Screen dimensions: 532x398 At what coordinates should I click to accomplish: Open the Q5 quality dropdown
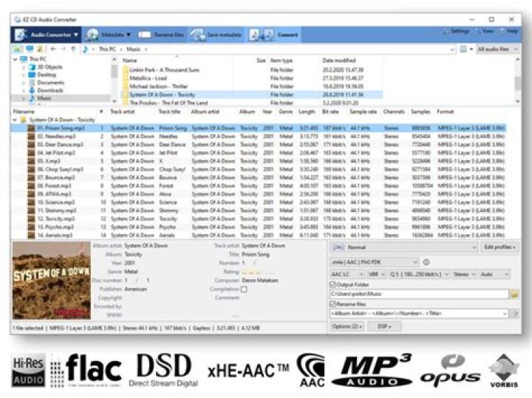420,274
